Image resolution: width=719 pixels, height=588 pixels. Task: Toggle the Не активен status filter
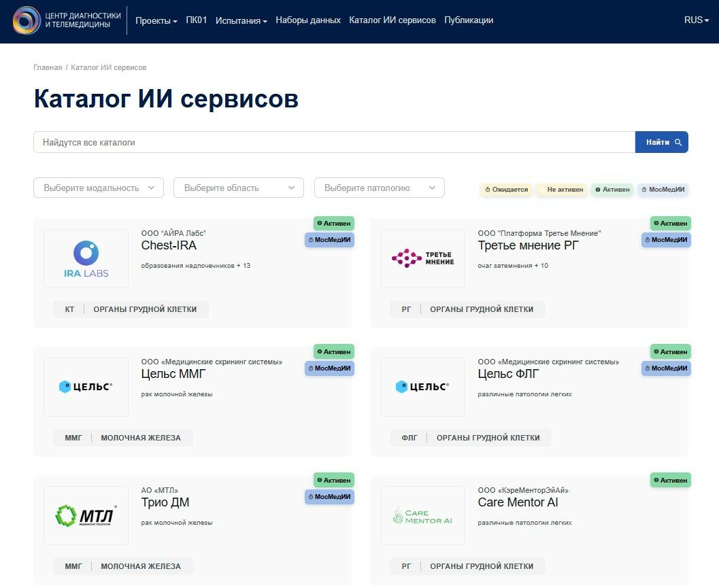[x=562, y=190]
